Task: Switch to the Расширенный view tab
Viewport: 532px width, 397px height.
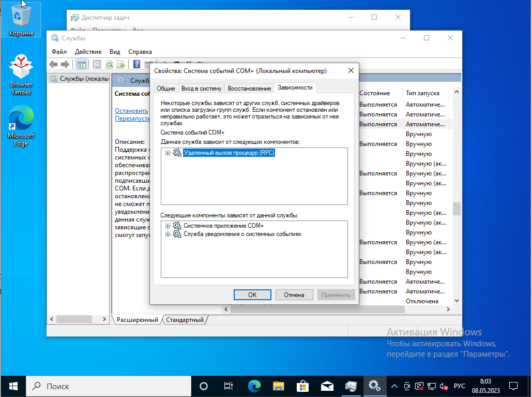Action: (137, 319)
